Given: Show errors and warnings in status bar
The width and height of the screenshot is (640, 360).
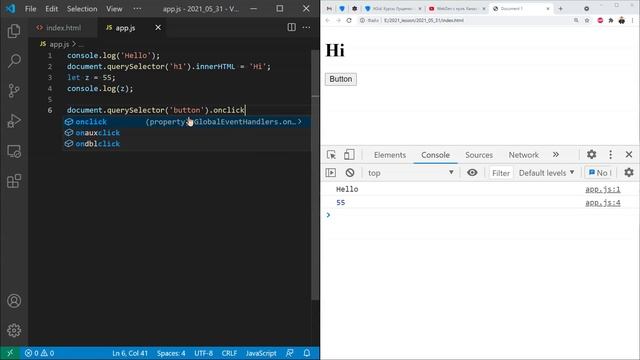Looking at the screenshot, I should coord(39,353).
